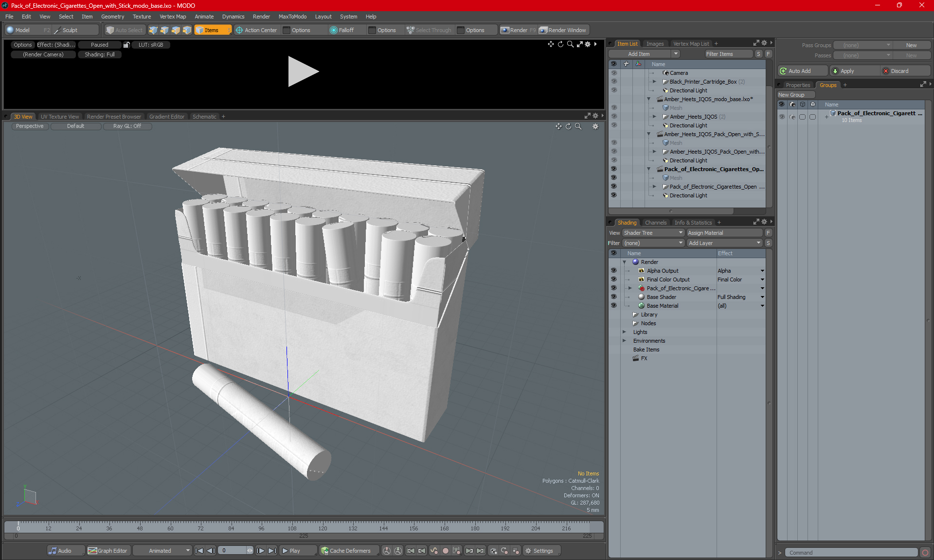Open Add Layer dropdown
This screenshot has height=560, width=934.
click(x=724, y=243)
